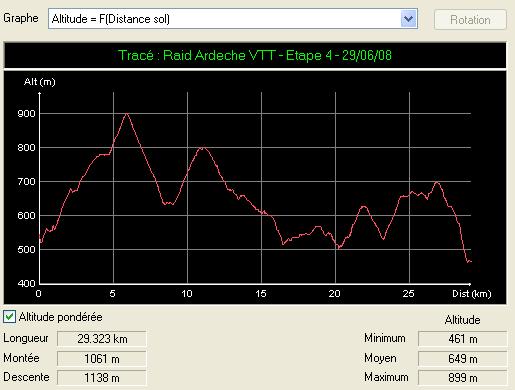Click the Dist (km) axis label
The width and height of the screenshot is (515, 390).
[x=472, y=294]
